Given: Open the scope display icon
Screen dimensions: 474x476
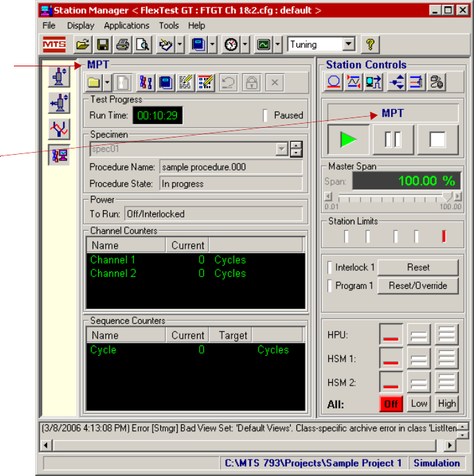Looking at the screenshot, I should pyautogui.click(x=263, y=45).
